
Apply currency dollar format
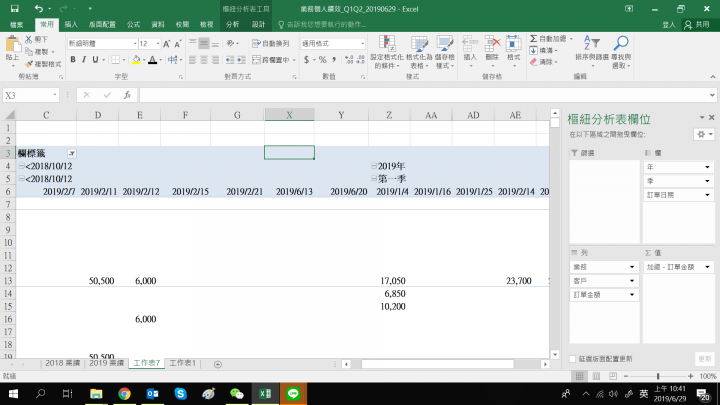coord(306,60)
